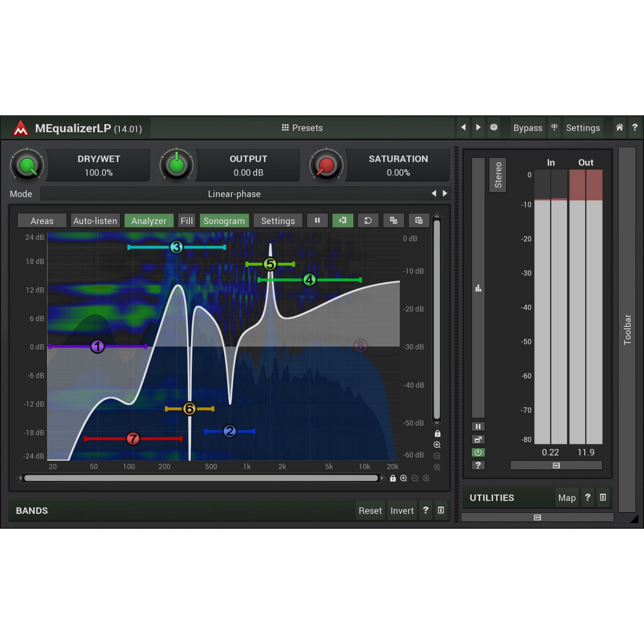Click the histogram icon beside the meters

point(478,288)
